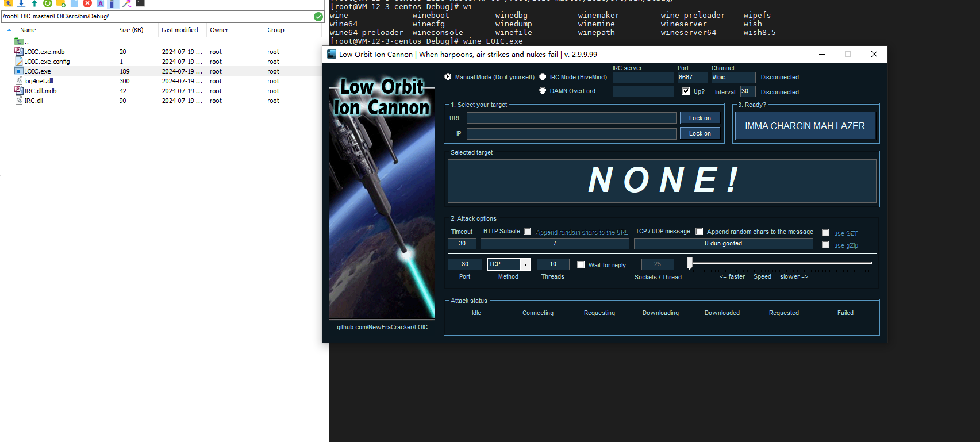Create a new folder with the toolbar icon
This screenshot has width=980, height=442.
61,3
